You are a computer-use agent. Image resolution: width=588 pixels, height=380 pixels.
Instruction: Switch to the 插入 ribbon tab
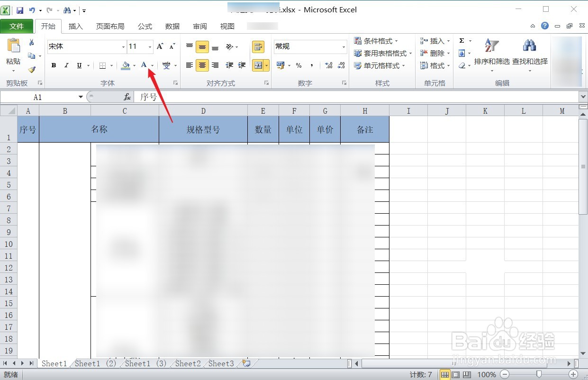tap(75, 26)
